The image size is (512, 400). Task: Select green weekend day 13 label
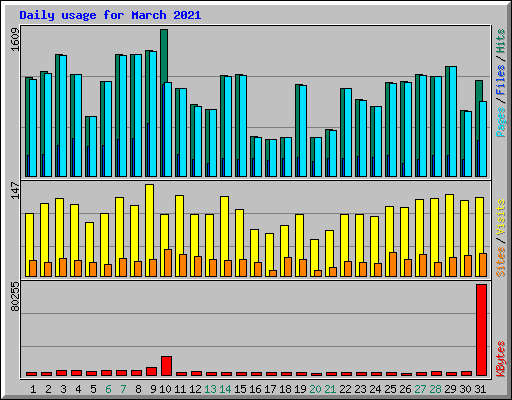210,389
